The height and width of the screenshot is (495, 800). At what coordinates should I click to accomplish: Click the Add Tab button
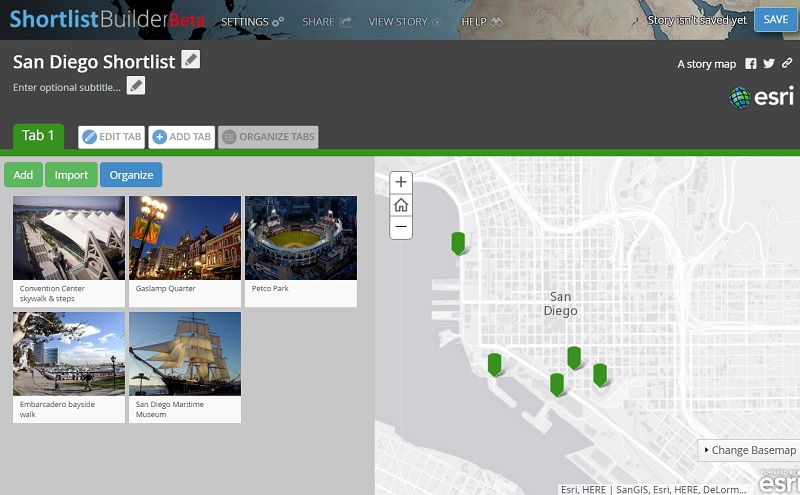[182, 137]
